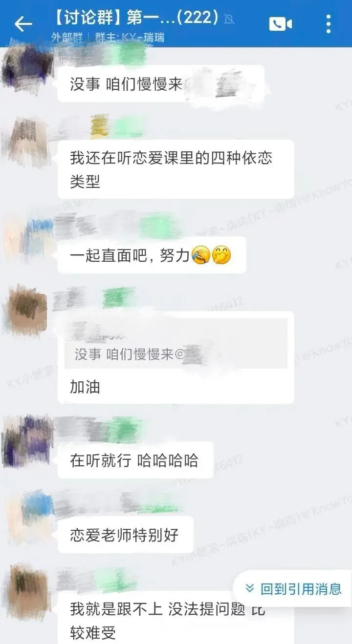Tap the double chevron beside 回到引用消息
The width and height of the screenshot is (352, 644).
(x=250, y=588)
